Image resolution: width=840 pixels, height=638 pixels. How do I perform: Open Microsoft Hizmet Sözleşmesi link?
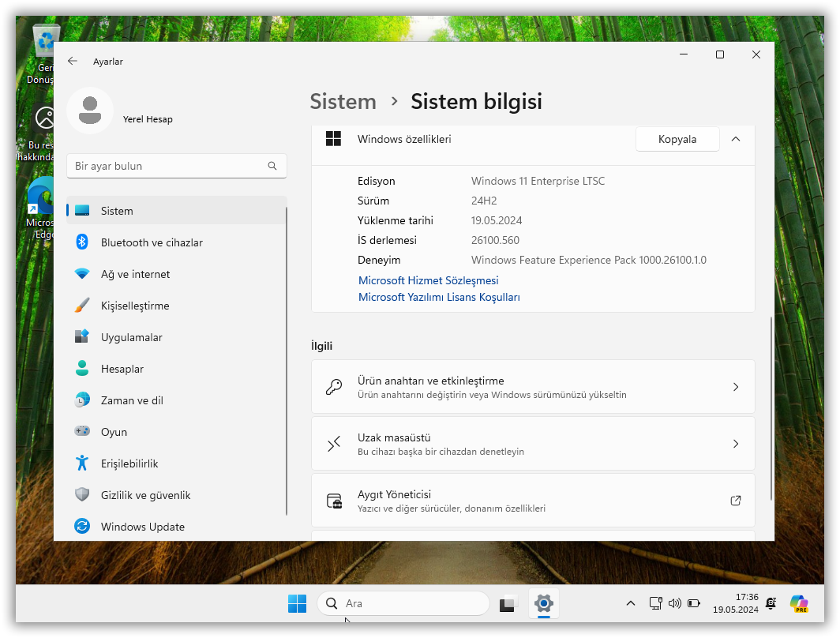pyautogui.click(x=428, y=280)
